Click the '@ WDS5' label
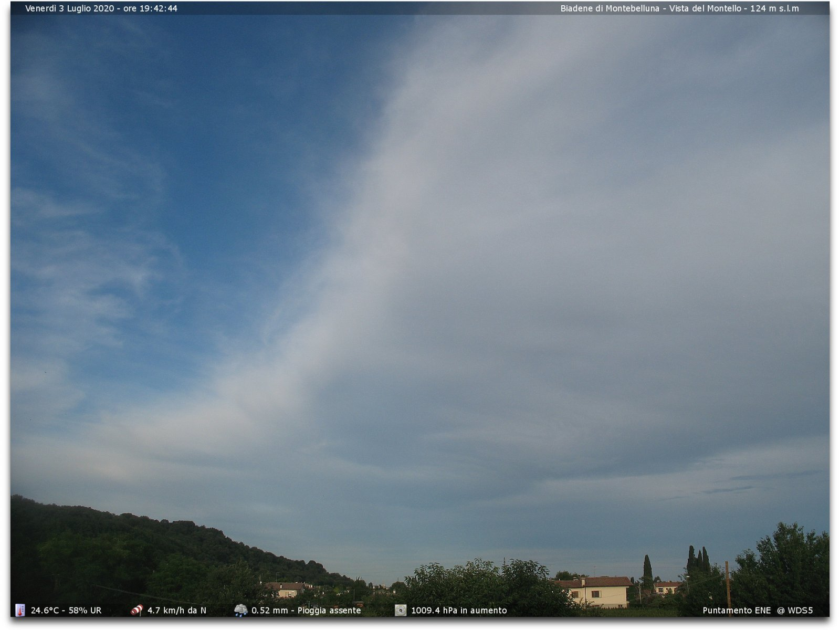840x630 pixels. 795,611
